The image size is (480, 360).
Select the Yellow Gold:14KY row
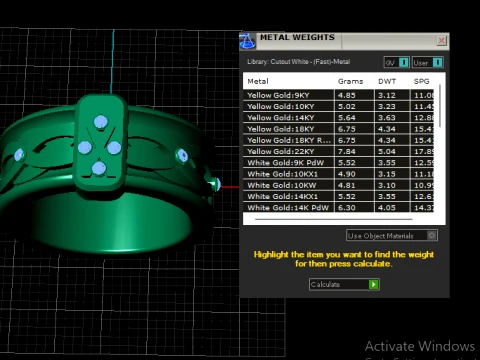click(x=339, y=118)
